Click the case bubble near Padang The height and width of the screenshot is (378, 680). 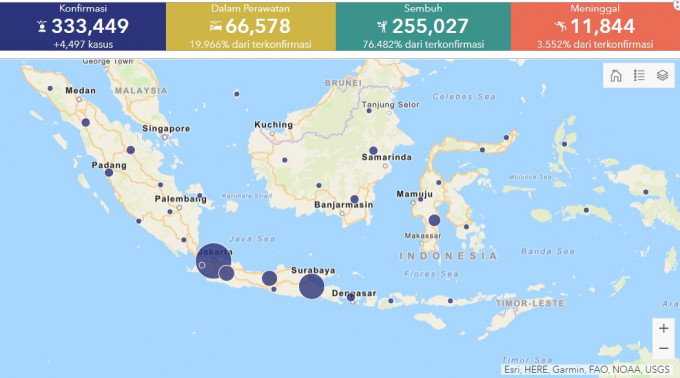point(109,173)
